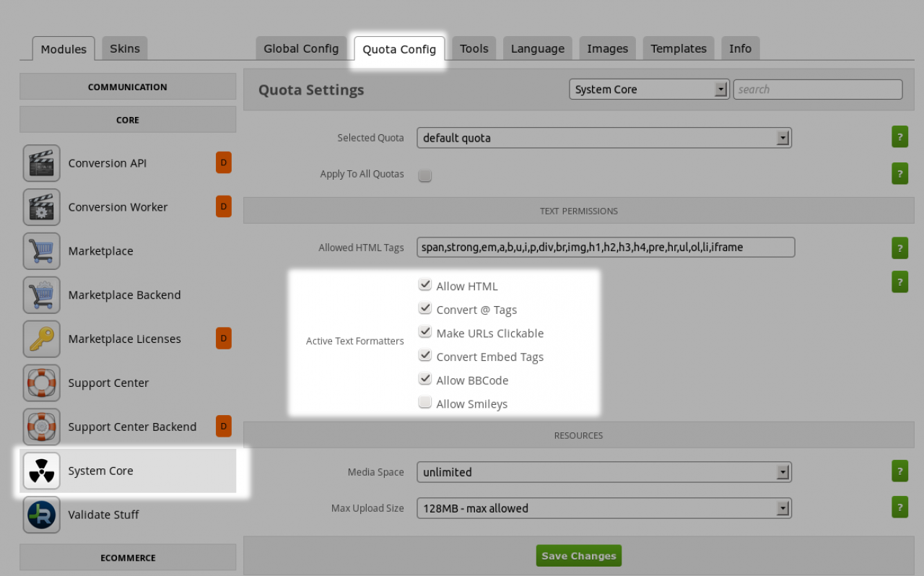924x576 pixels.
Task: Click help icon beside Selected Quota
Action: 899,137
